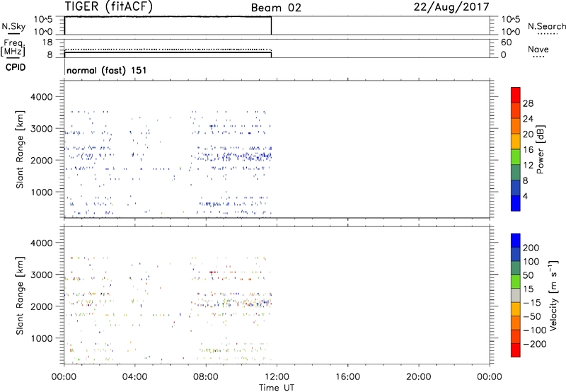The image size is (566, 392).
Task: Click the '28' tick on the Power colorbar
Action: click(x=528, y=103)
